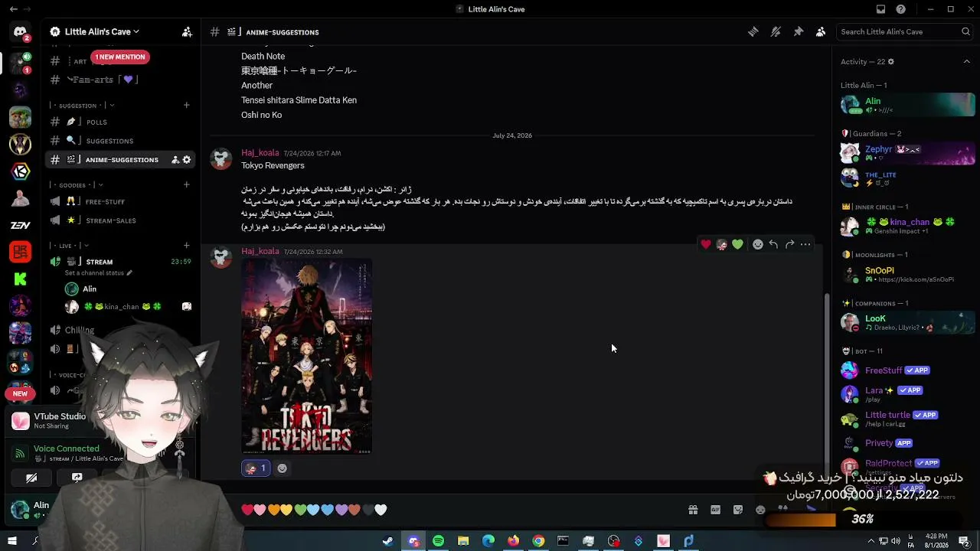Open the hexagon K server icon
980x551 pixels.
click(x=20, y=171)
